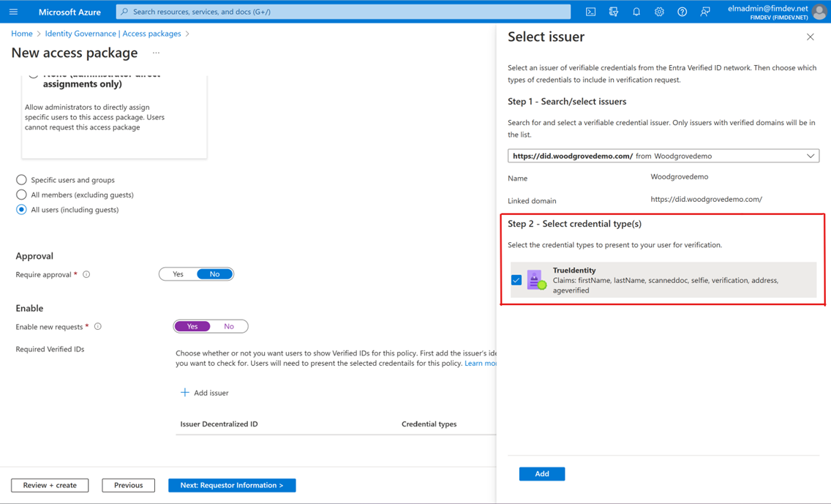Open the portal Settings gear icon

coord(659,11)
